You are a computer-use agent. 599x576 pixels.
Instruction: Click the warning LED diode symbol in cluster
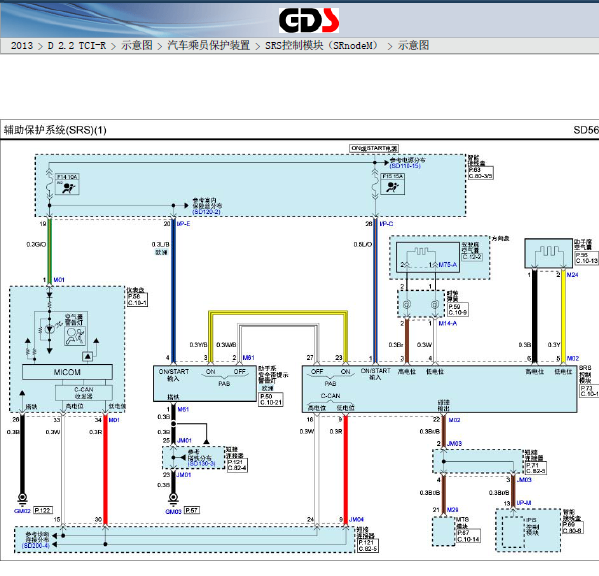49,329
